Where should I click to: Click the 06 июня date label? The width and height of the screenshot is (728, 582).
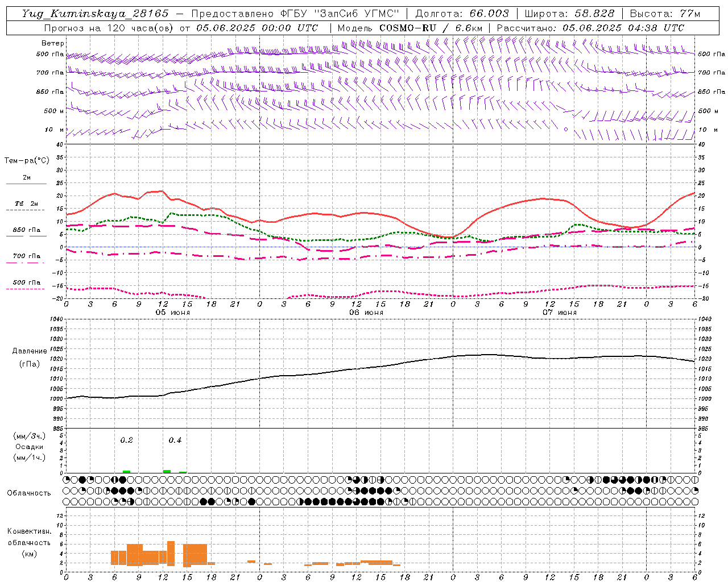(x=366, y=313)
